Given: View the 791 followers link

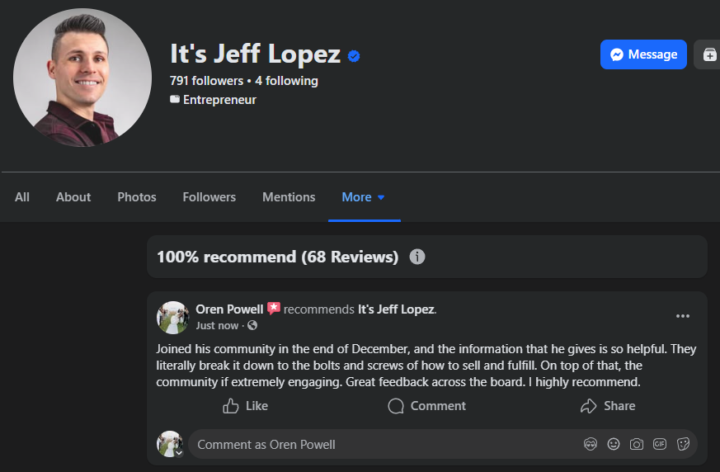Looking at the screenshot, I should coord(207,81).
